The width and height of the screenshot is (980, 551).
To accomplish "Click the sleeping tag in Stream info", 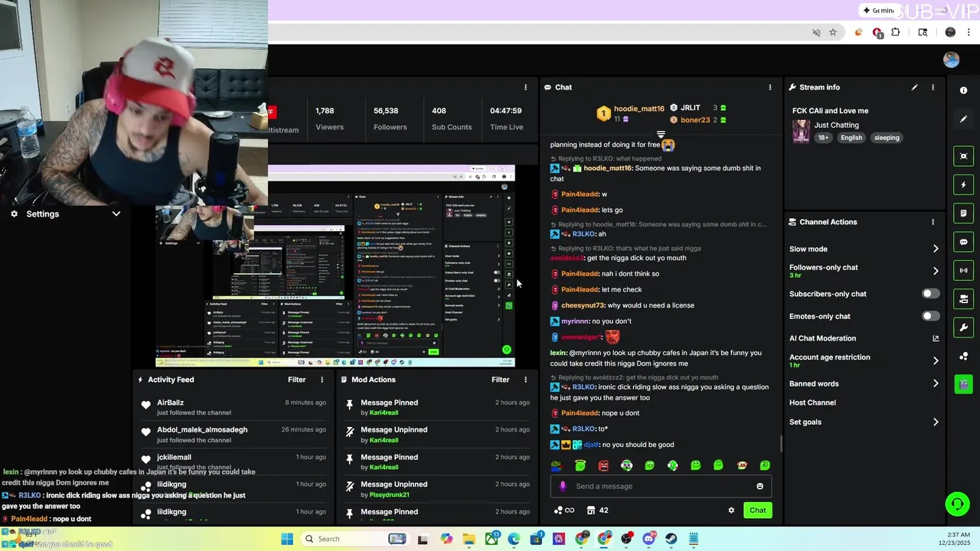I will [887, 138].
